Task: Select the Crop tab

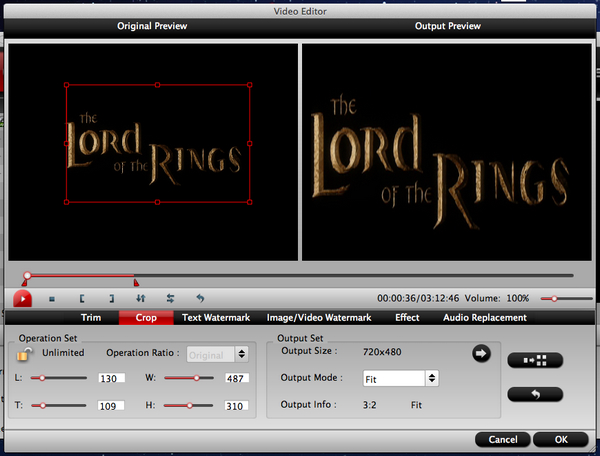Action: pyautogui.click(x=146, y=318)
